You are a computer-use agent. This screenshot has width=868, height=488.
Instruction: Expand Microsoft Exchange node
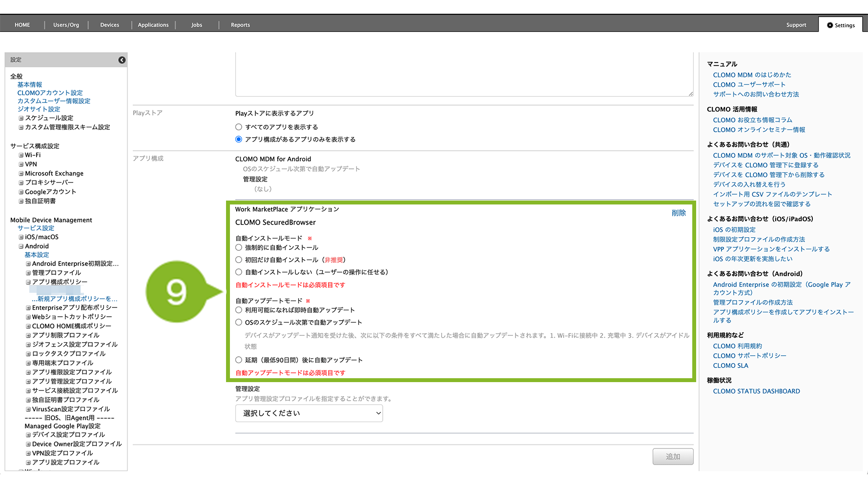click(21, 174)
